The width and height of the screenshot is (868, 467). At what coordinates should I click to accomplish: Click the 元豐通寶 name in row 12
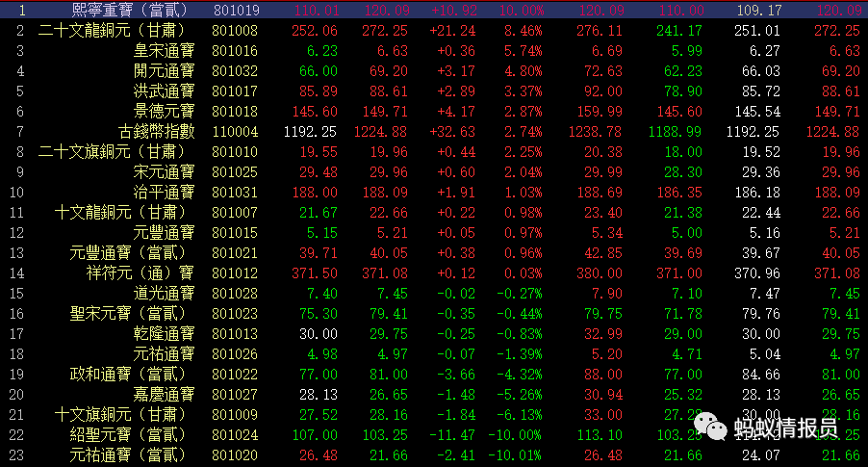click(164, 233)
